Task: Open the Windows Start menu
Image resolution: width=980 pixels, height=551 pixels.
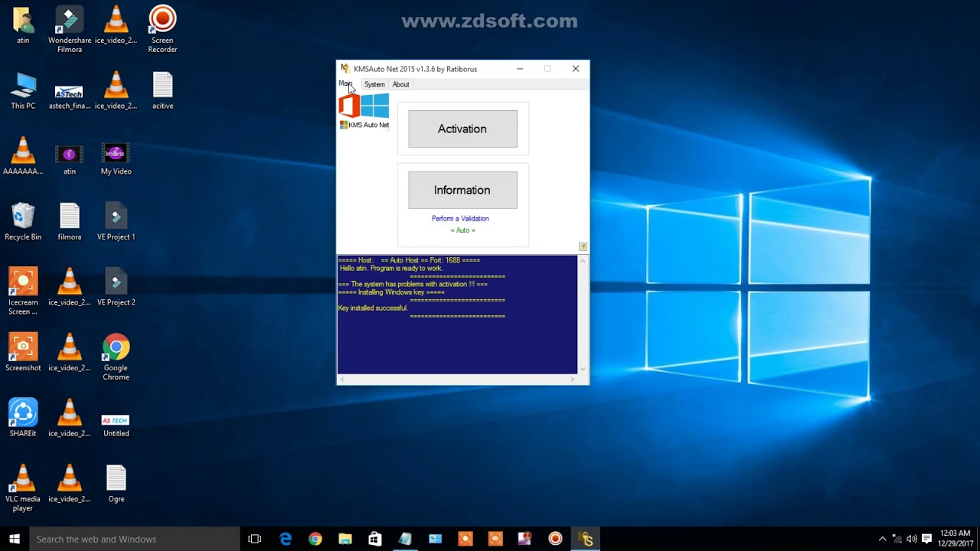Action: point(15,539)
